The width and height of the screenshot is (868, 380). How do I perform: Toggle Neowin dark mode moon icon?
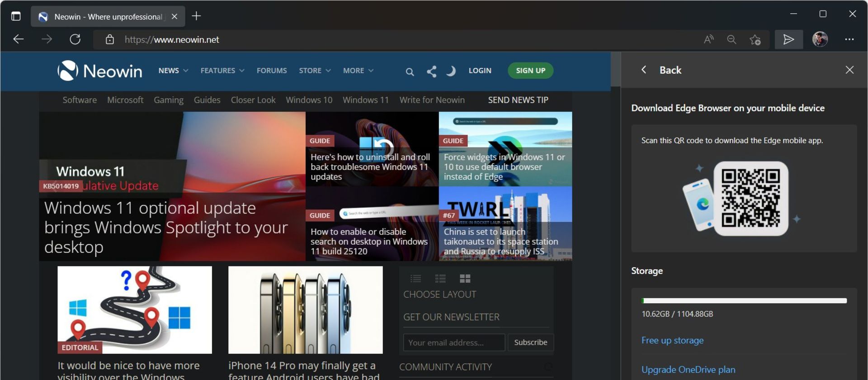[x=451, y=71]
